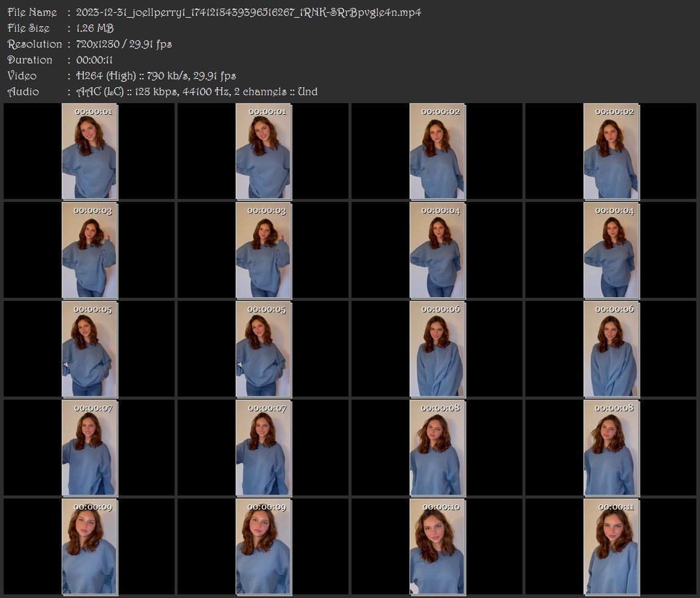
Task: Click the first thumbnail stamped 00:00:07
Action: coord(89,448)
